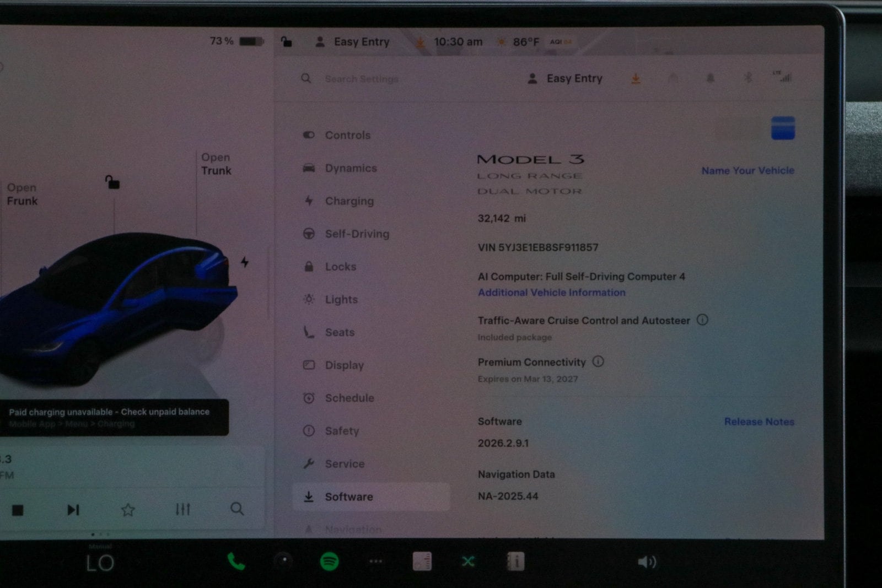This screenshot has width=882, height=588.
Task: Open the green crossed-arrows app icon
Action: click(469, 562)
